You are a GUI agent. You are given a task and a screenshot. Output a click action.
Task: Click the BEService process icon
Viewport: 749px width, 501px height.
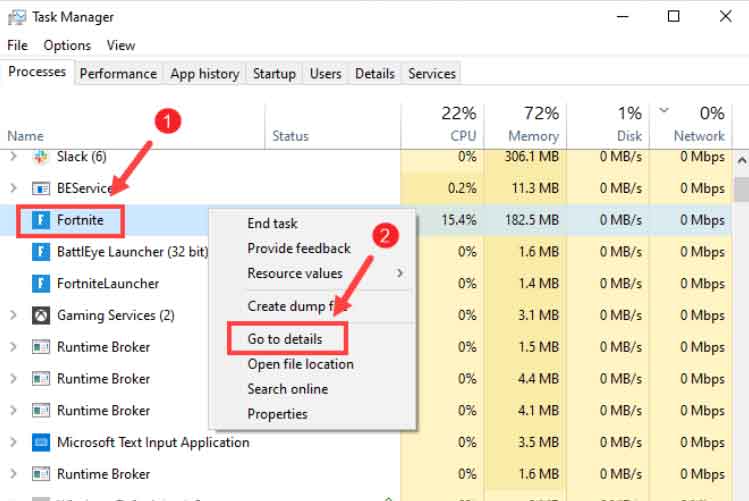(41, 189)
